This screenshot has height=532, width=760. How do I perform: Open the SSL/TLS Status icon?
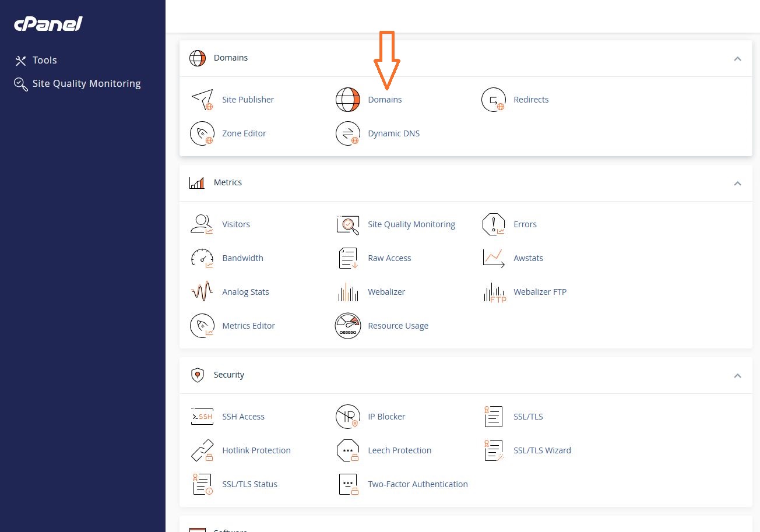202,484
